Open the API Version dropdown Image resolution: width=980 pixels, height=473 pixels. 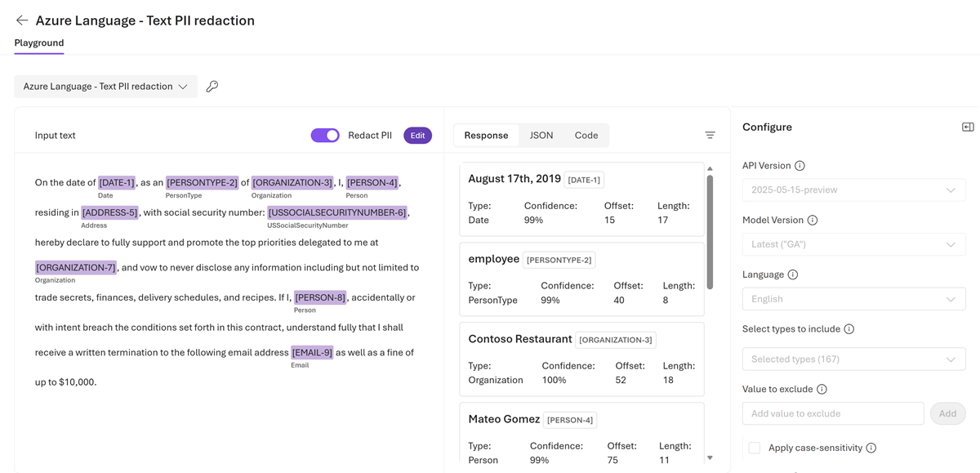point(854,190)
